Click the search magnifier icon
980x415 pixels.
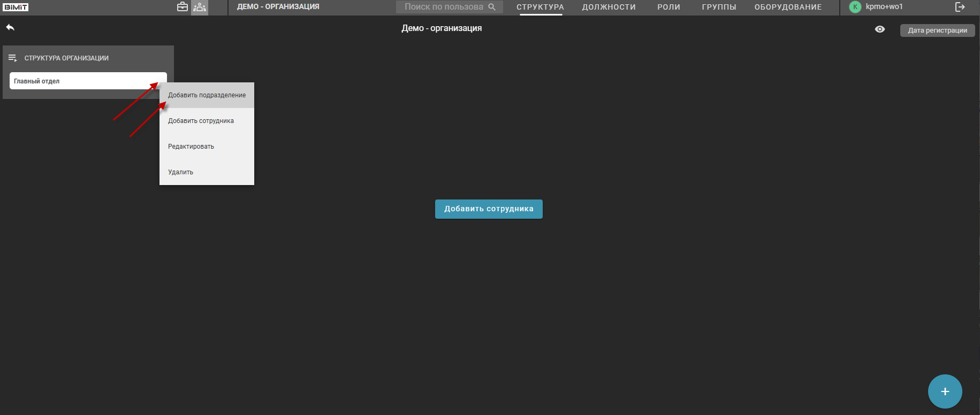492,7
